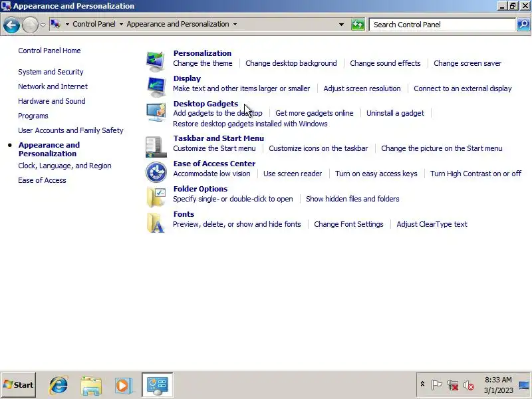Open the Display monitor icon
The width and height of the screenshot is (532, 399).
(156, 86)
